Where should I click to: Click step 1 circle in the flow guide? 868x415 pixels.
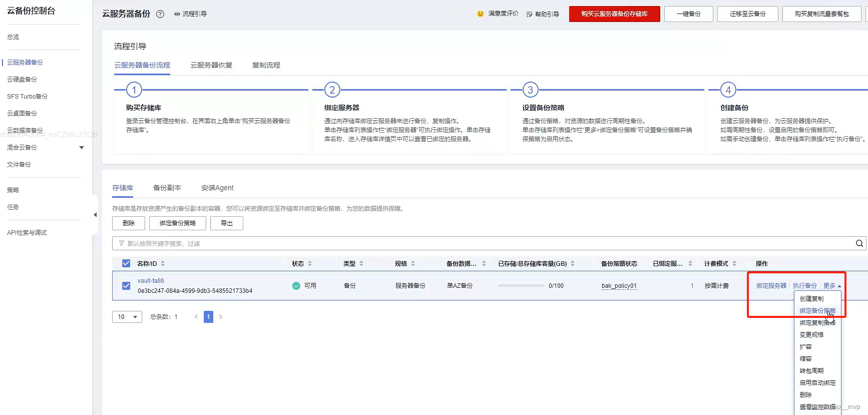134,90
